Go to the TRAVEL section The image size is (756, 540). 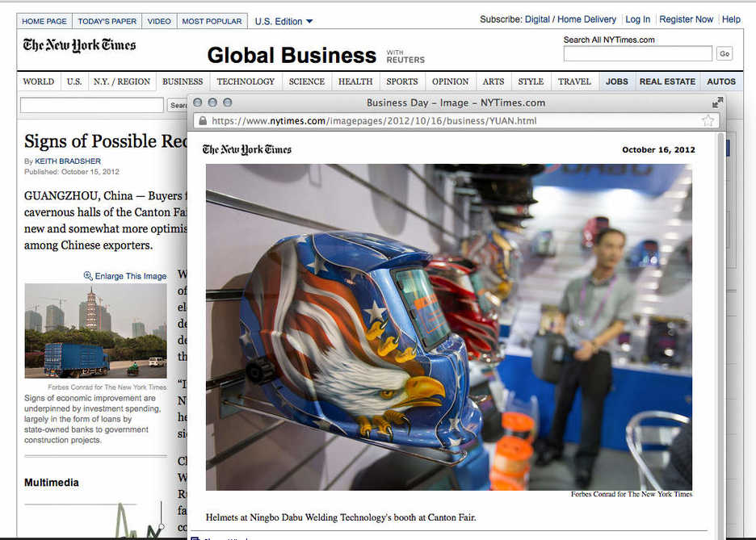[574, 82]
